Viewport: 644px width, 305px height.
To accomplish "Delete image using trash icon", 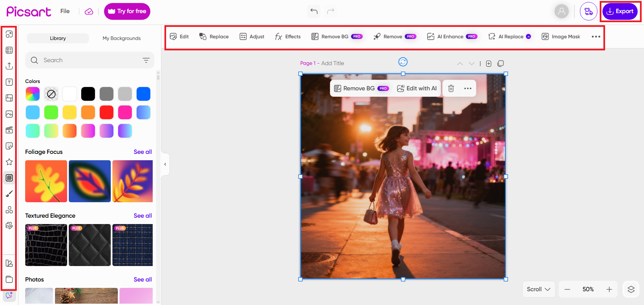I will (x=451, y=88).
